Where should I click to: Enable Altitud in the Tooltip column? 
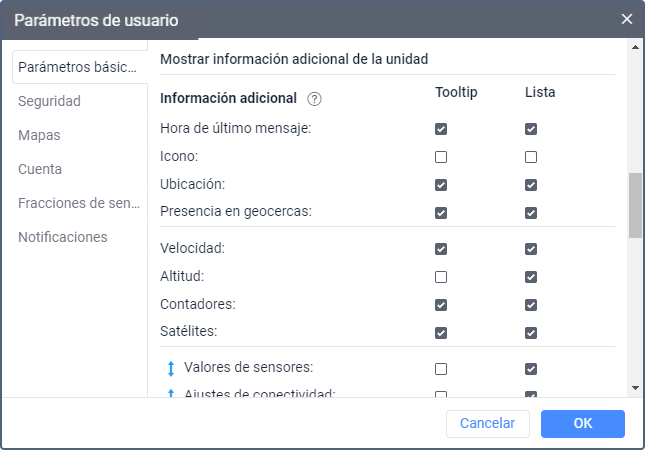441,276
